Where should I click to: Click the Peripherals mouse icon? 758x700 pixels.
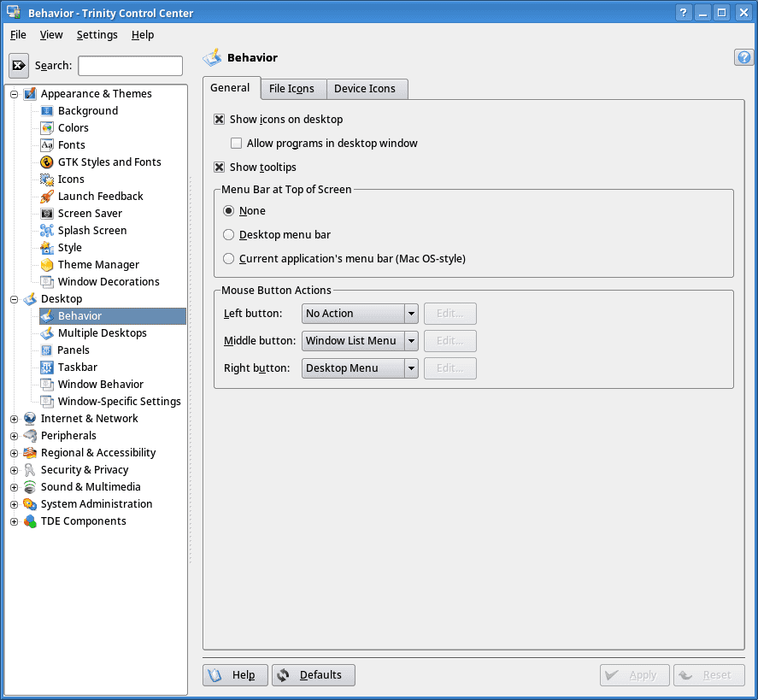[30, 436]
